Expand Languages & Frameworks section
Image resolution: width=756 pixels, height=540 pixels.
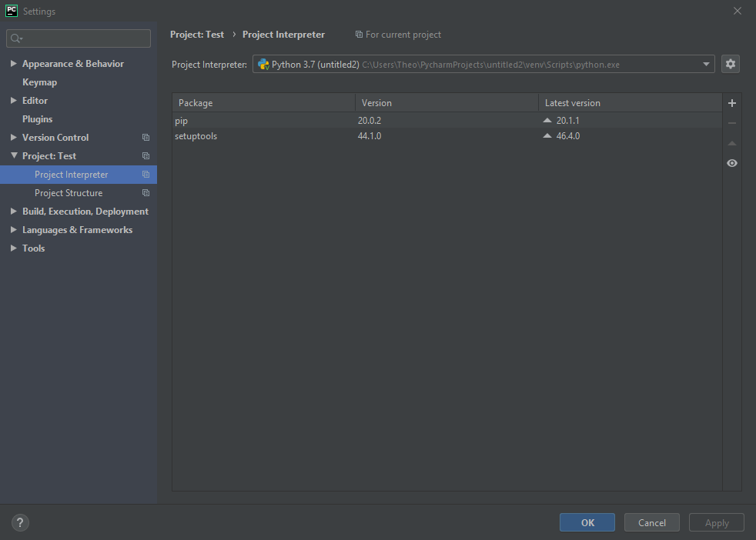coord(14,230)
